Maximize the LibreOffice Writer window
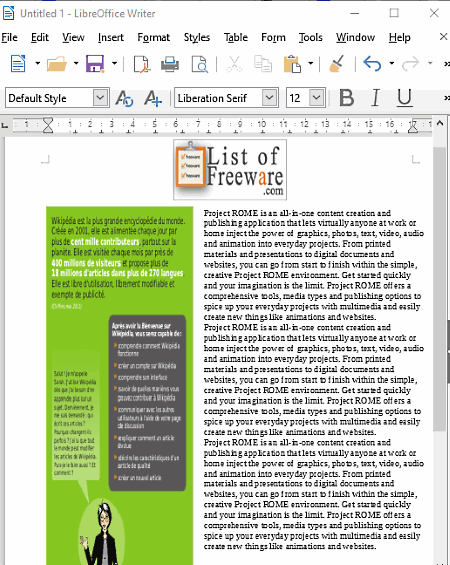Image resolution: width=450 pixels, height=565 pixels. [x=394, y=13]
